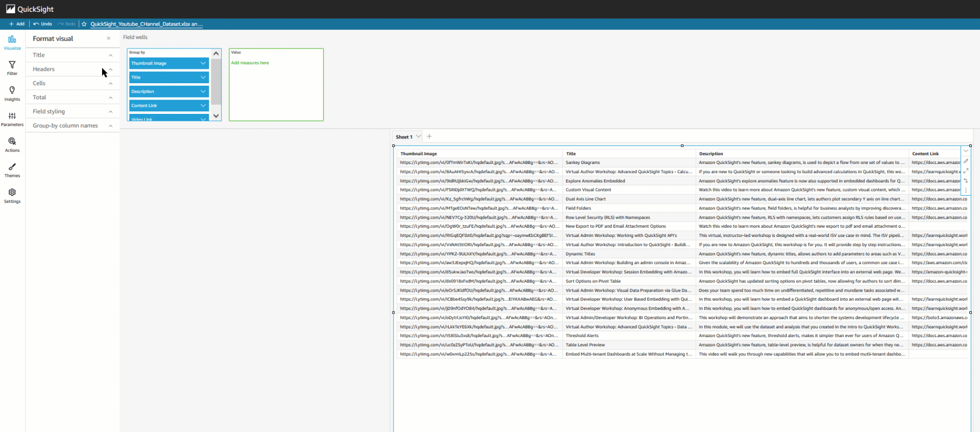Expand the Field styling section
Screen dimensions: 980x432
coord(72,111)
